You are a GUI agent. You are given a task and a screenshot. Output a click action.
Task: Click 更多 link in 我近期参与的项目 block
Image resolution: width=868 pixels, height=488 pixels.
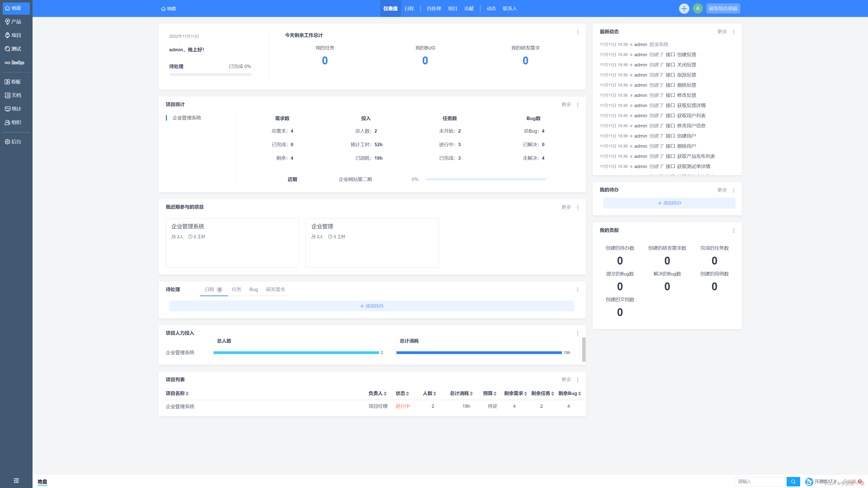coord(566,207)
